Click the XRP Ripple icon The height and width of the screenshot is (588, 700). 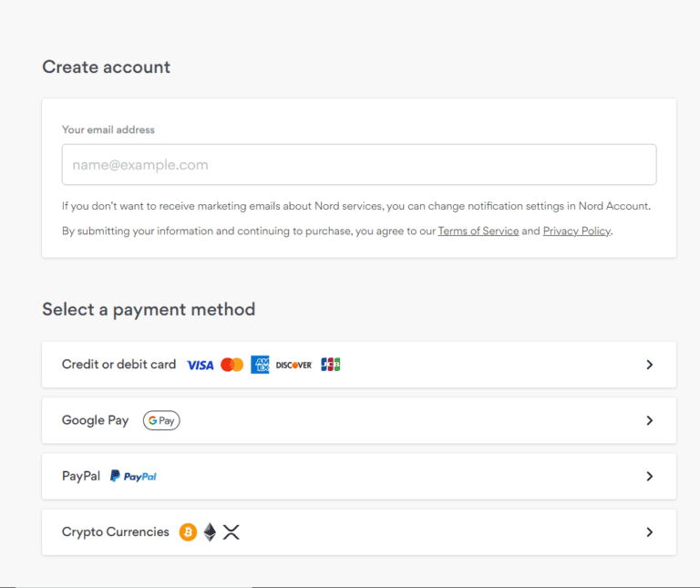(x=232, y=532)
